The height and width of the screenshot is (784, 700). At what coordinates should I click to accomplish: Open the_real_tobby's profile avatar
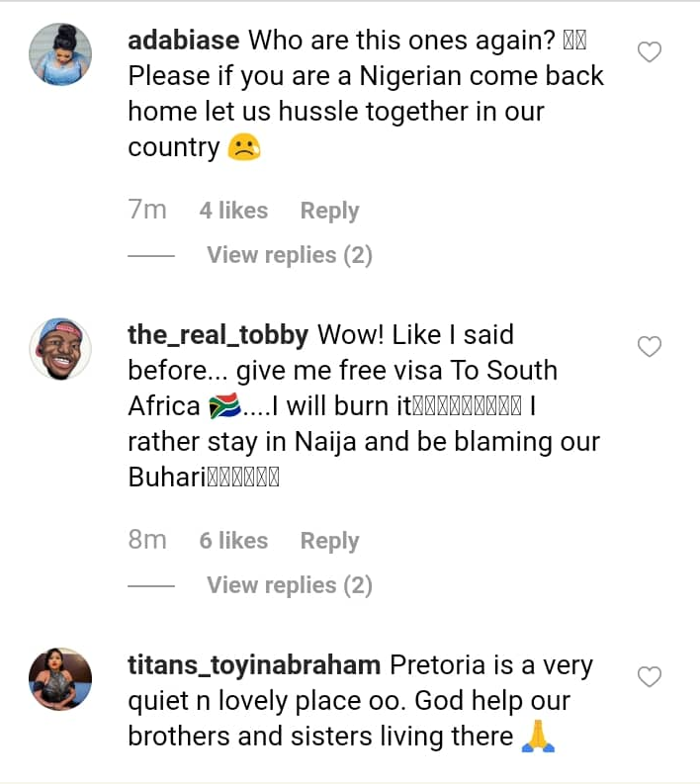tap(60, 348)
